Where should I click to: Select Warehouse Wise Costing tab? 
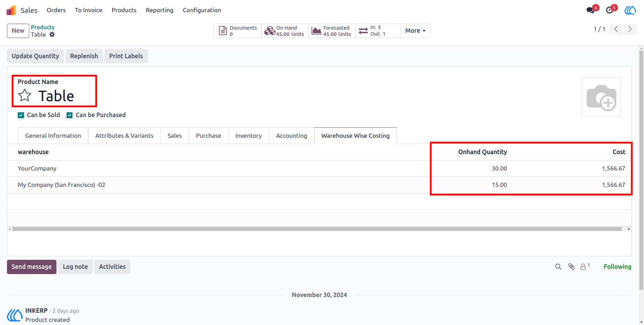pos(355,136)
